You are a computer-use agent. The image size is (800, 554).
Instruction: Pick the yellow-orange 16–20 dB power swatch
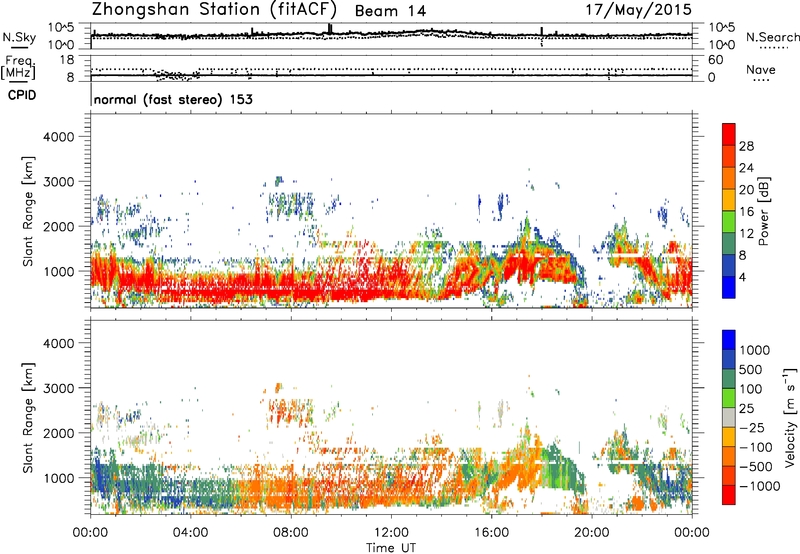point(729,200)
